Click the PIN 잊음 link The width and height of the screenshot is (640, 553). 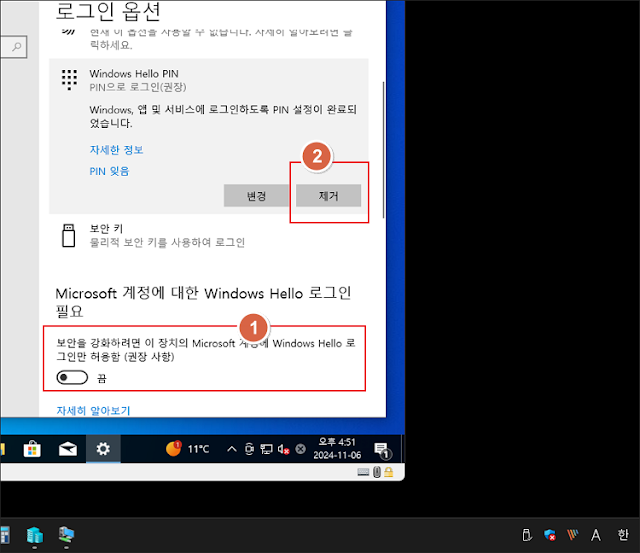(x=109, y=171)
